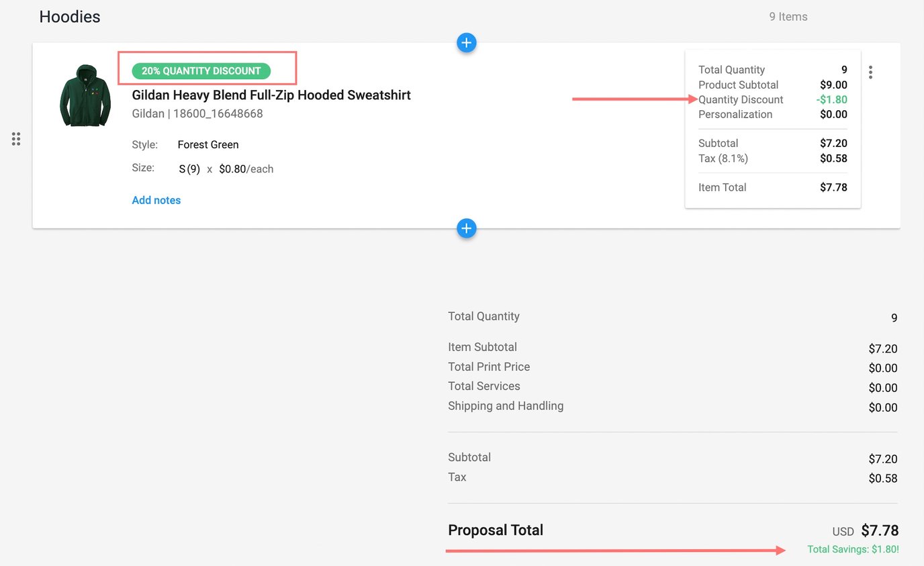The width and height of the screenshot is (924, 566).
Task: Click the -$1.80 Quantity Discount amount
Action: coord(833,99)
